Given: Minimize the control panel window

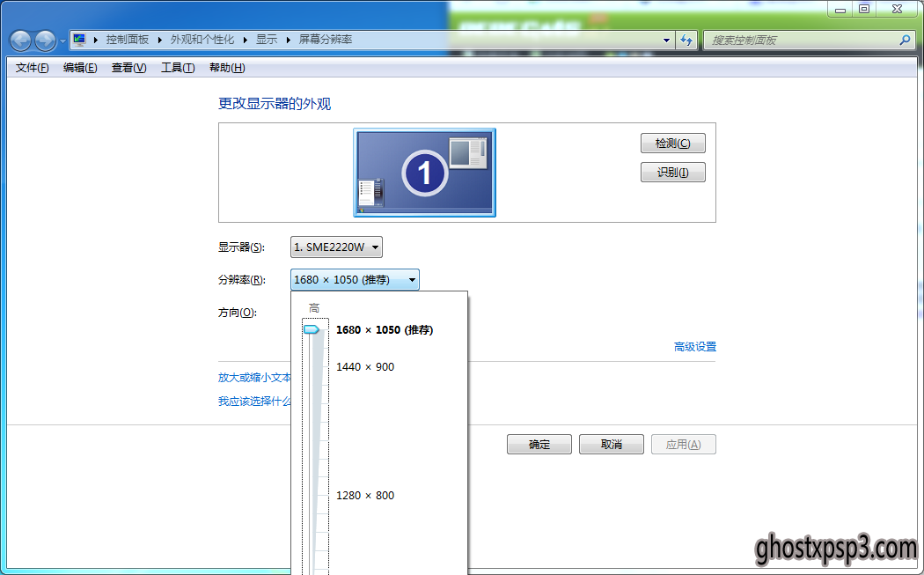Looking at the screenshot, I should pyautogui.click(x=840, y=10).
